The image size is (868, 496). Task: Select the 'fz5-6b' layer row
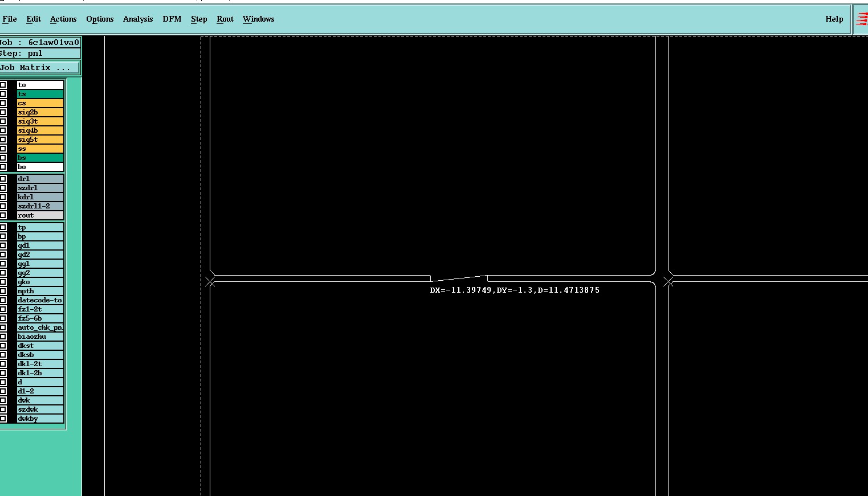tap(40, 318)
